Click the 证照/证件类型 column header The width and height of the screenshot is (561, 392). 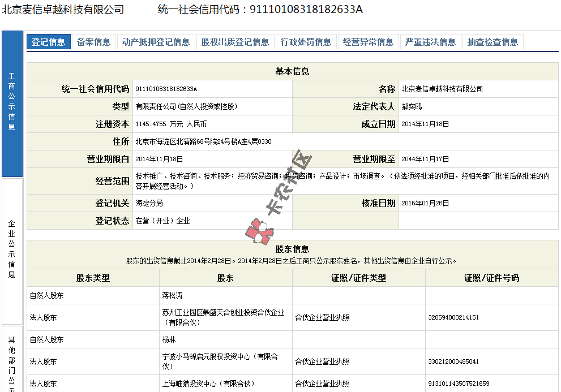(x=358, y=278)
